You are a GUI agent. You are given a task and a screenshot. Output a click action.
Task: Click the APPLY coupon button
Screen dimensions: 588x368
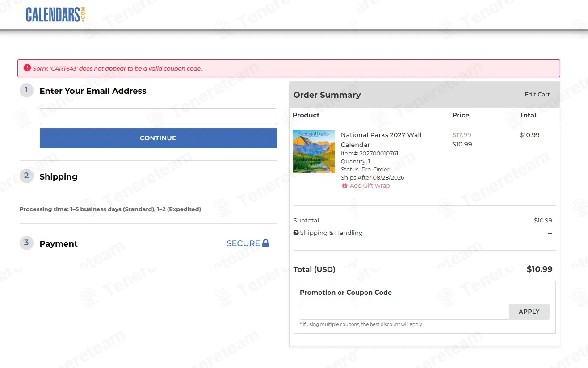coord(529,312)
